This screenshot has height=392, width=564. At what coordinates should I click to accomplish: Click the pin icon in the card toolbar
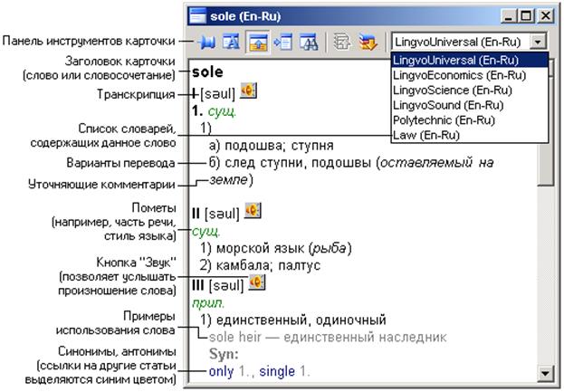[207, 42]
